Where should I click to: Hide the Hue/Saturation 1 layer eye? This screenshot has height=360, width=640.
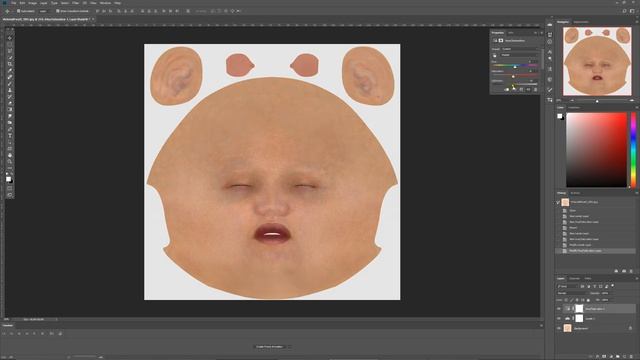pyautogui.click(x=559, y=309)
